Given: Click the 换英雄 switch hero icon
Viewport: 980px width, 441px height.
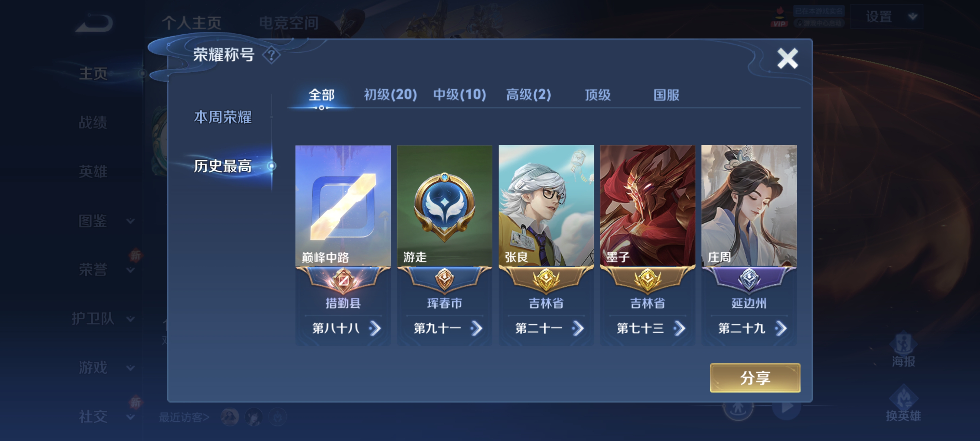Looking at the screenshot, I should [903, 403].
